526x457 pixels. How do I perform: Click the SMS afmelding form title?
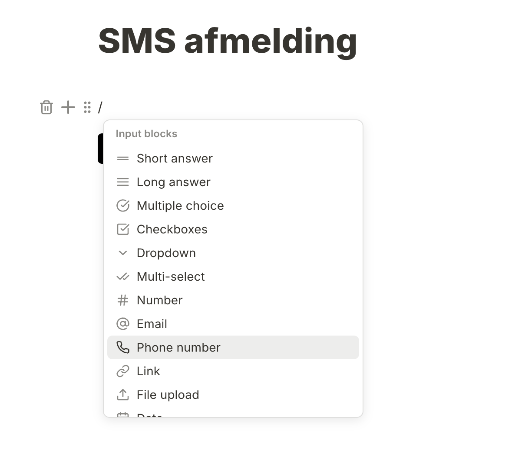pyautogui.click(x=228, y=42)
